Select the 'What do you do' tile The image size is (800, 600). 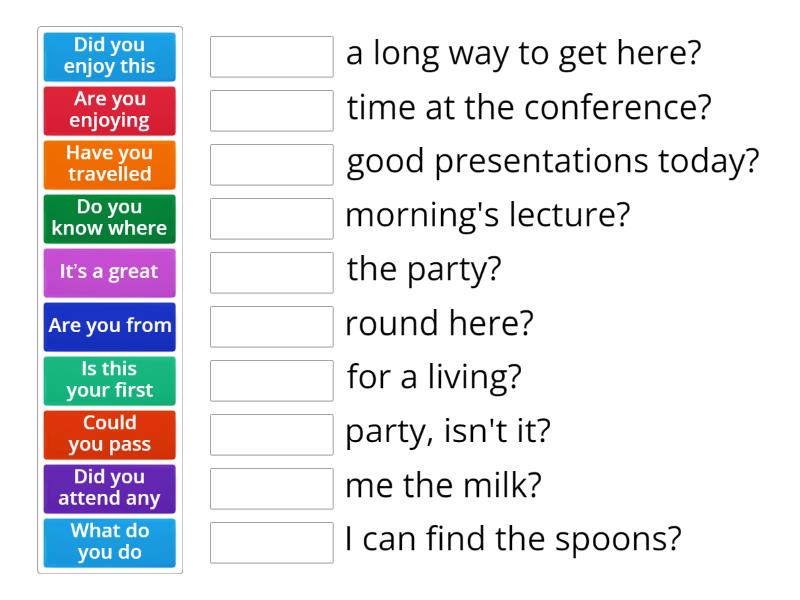[x=110, y=543]
